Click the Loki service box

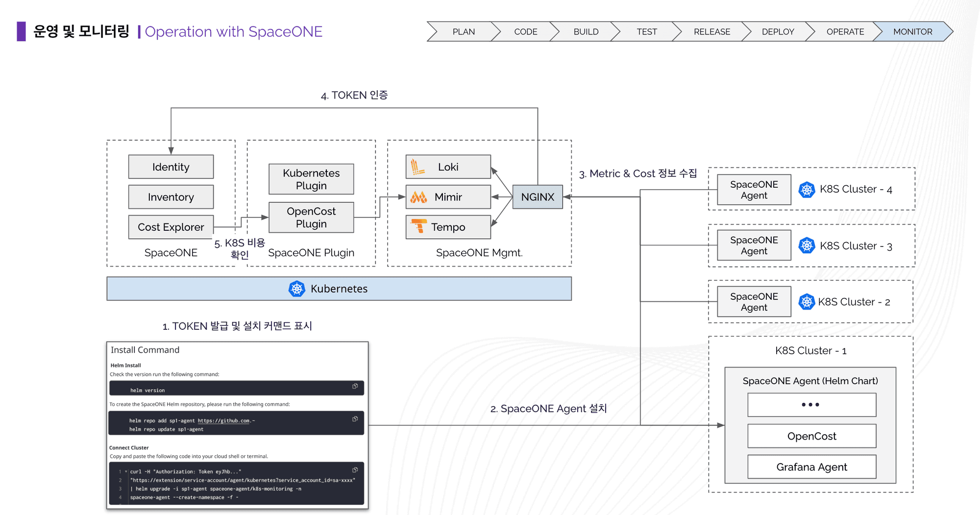tap(448, 167)
